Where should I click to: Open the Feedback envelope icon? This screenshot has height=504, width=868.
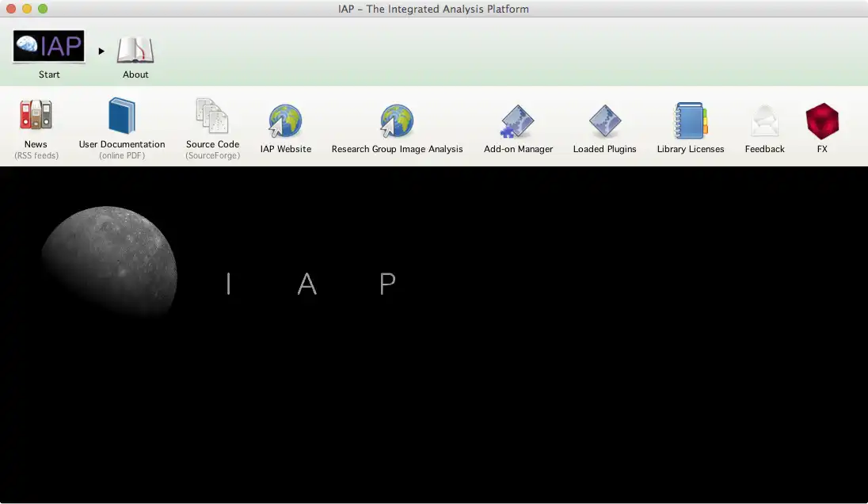click(764, 120)
